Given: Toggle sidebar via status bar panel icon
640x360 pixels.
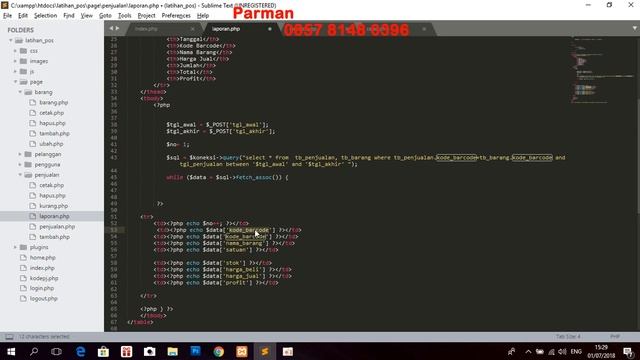Looking at the screenshot, I should pyautogui.click(x=9, y=337).
